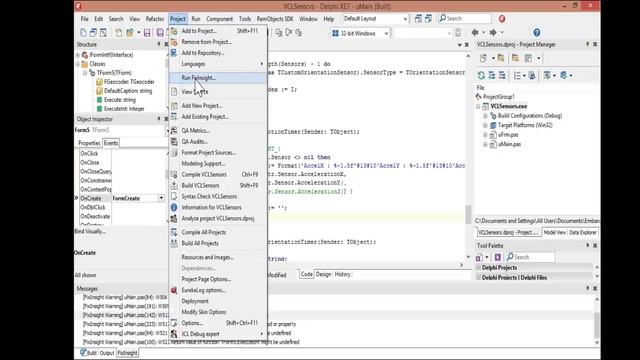Click the Forward navigation arrow
This screenshot has width=640, height=360.
(493, 33)
